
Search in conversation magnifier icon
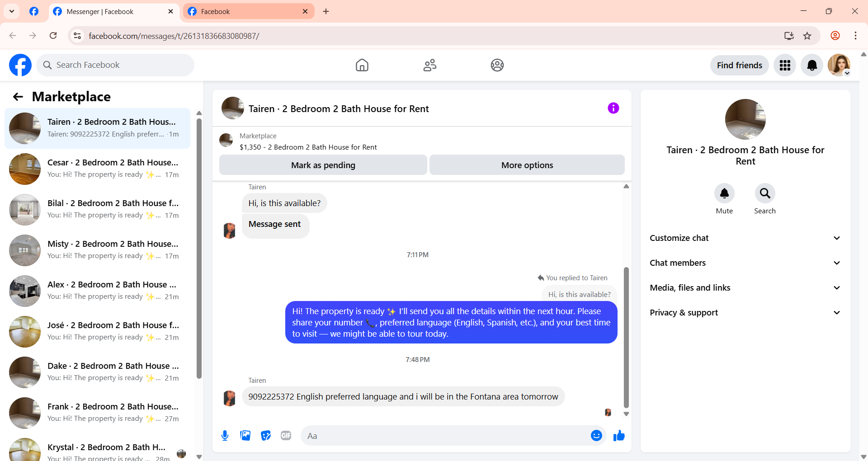[765, 193]
